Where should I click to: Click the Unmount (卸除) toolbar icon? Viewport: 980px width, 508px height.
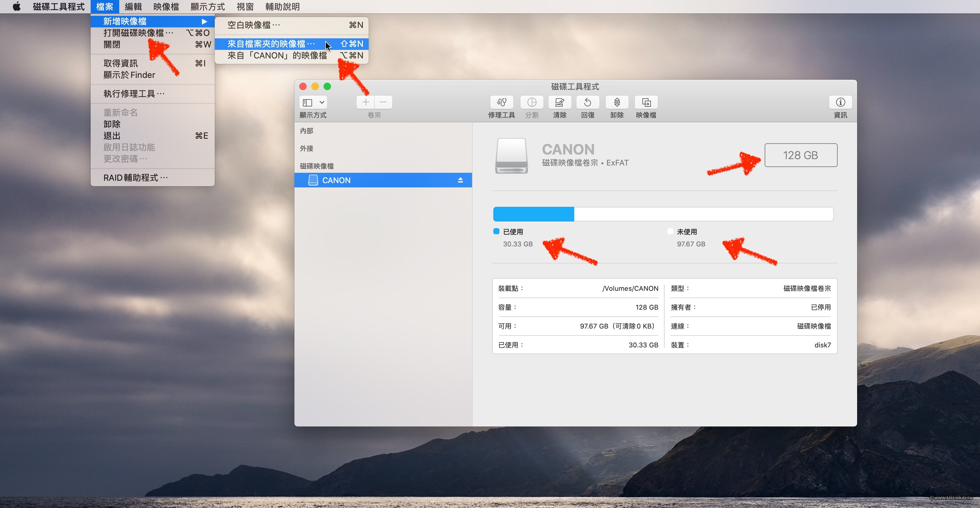pyautogui.click(x=617, y=103)
